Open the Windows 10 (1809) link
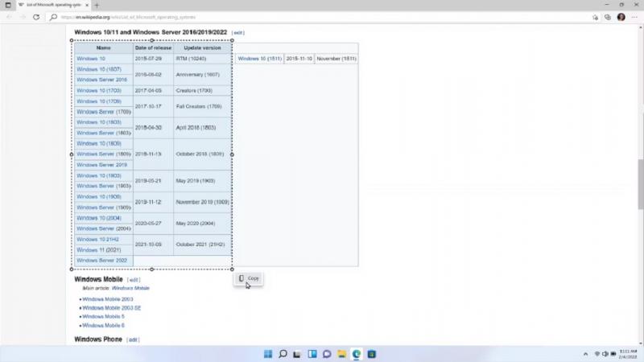This screenshot has width=644, height=362. point(99,144)
